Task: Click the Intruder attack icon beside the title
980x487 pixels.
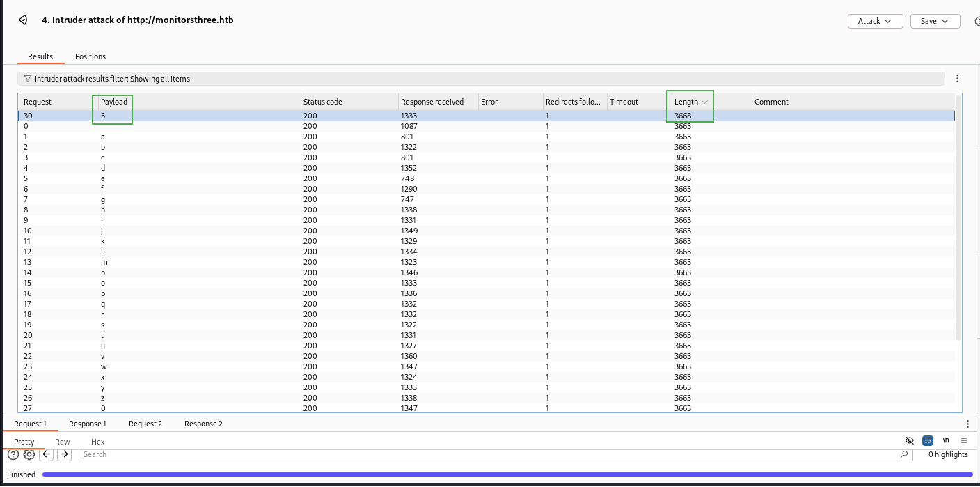Action: (x=23, y=20)
